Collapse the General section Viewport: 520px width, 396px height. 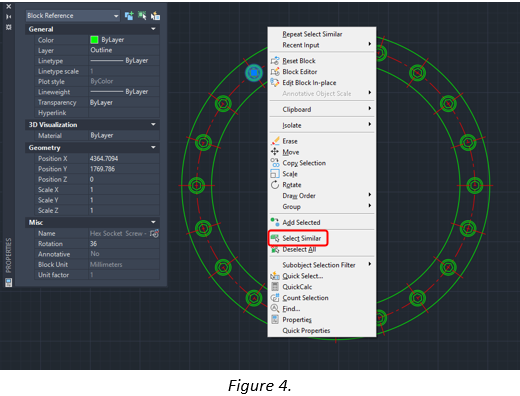153,29
